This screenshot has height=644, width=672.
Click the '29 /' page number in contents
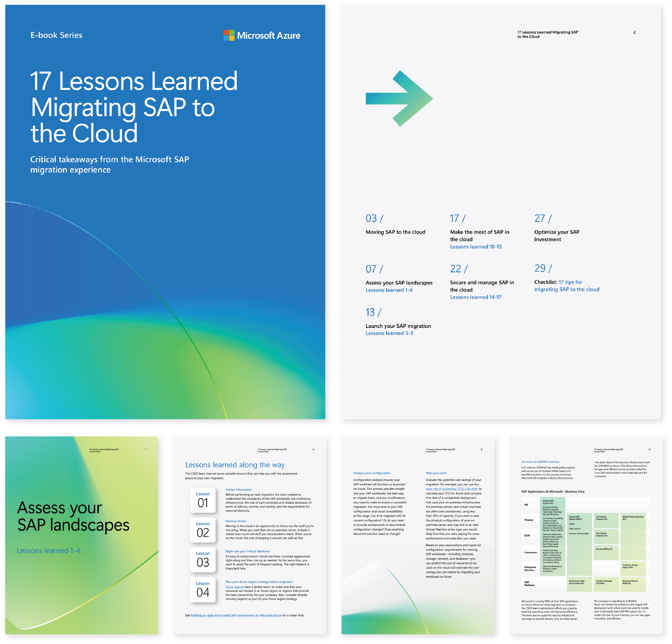pos(543,268)
